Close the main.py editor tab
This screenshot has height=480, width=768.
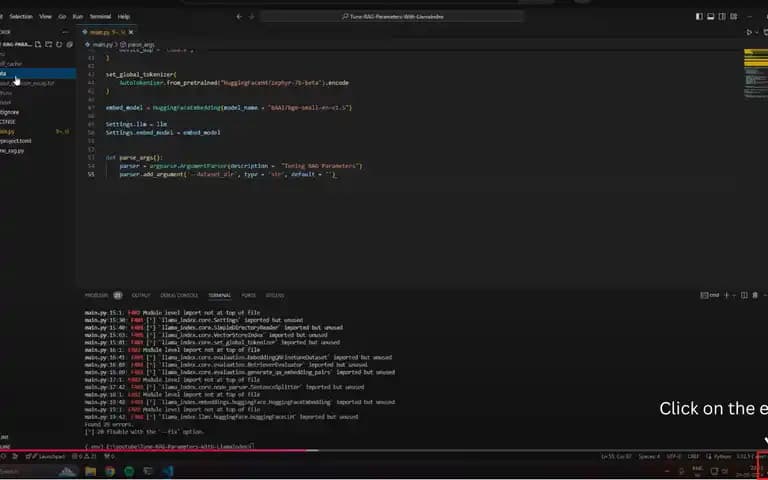coord(131,32)
